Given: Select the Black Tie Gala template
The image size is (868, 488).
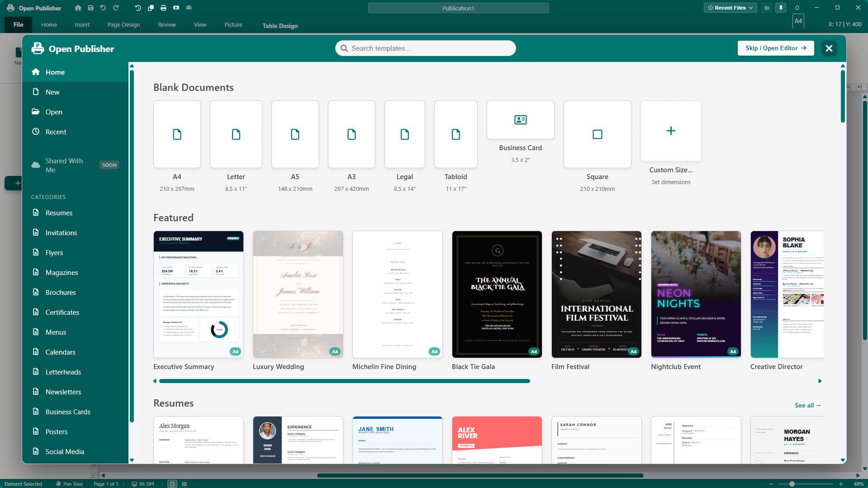Looking at the screenshot, I should (497, 294).
